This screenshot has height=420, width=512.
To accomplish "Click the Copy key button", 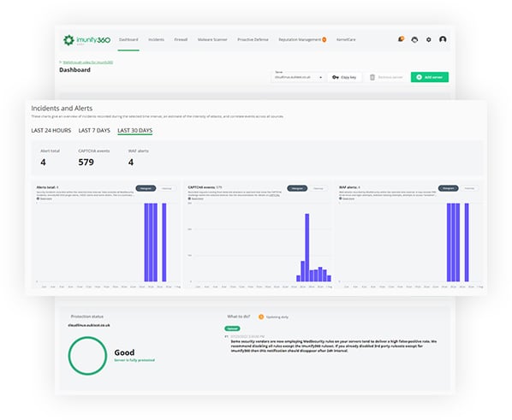I will 344,77.
